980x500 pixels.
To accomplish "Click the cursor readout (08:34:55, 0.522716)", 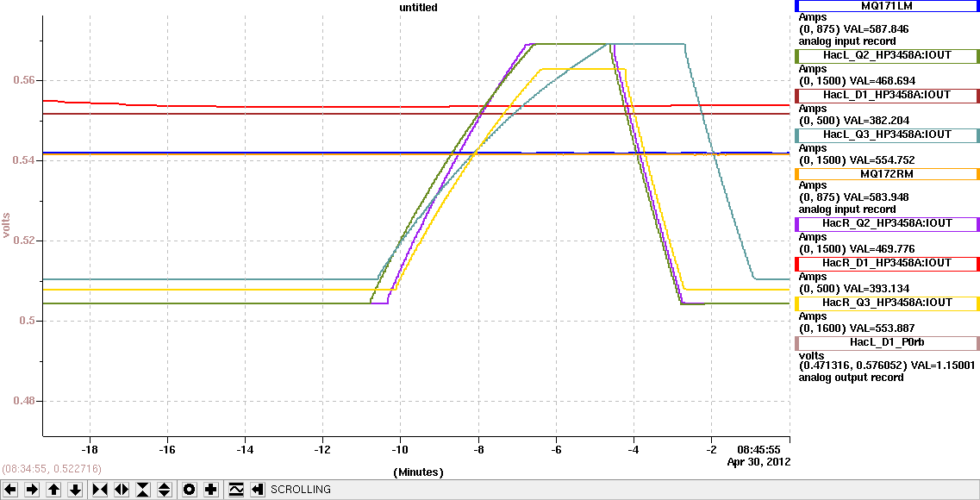I will (x=51, y=469).
